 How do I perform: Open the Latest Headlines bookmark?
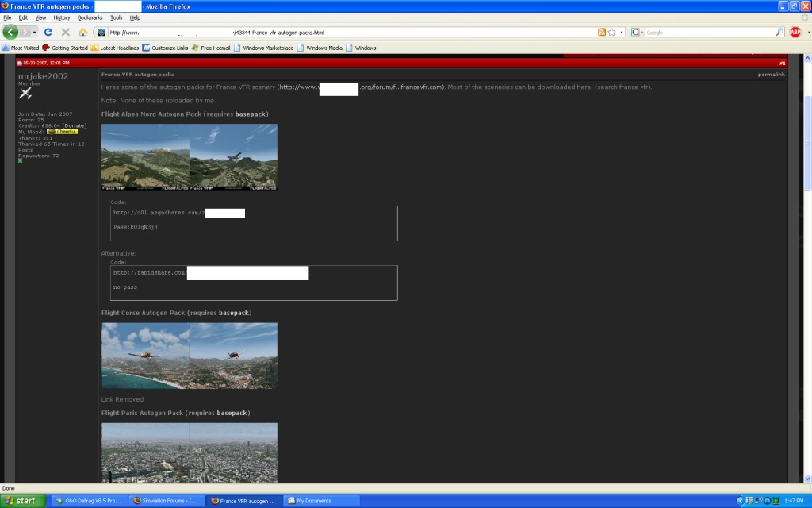[x=119, y=48]
